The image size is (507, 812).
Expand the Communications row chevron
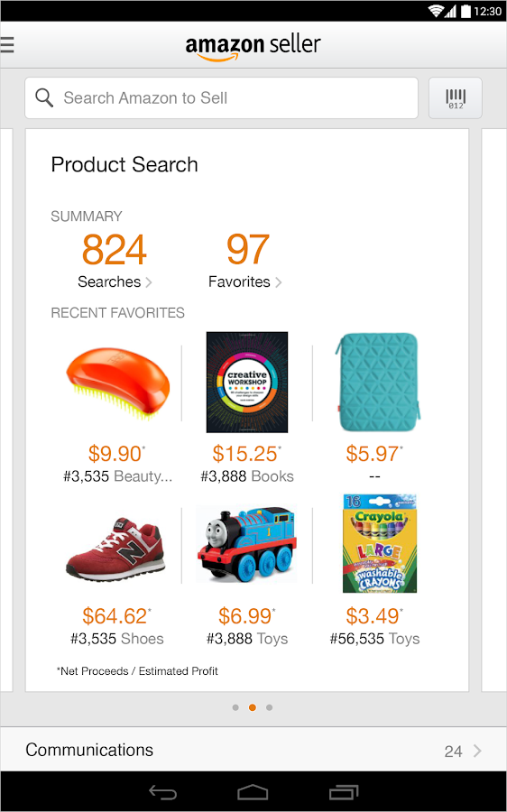point(477,751)
